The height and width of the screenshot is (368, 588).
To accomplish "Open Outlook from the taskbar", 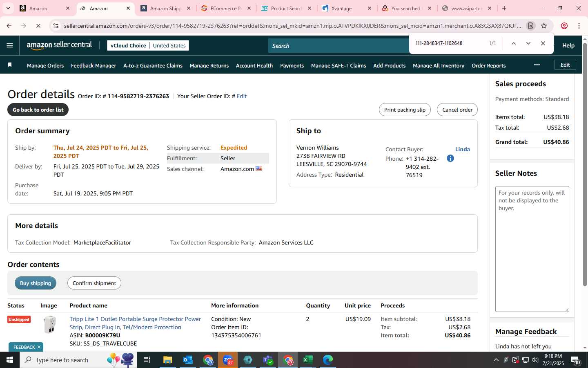I will [x=187, y=360].
